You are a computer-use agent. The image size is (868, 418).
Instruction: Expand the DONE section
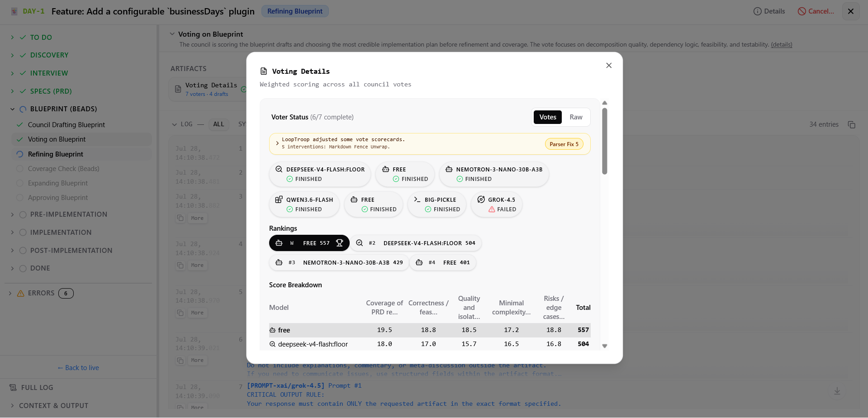click(x=12, y=268)
